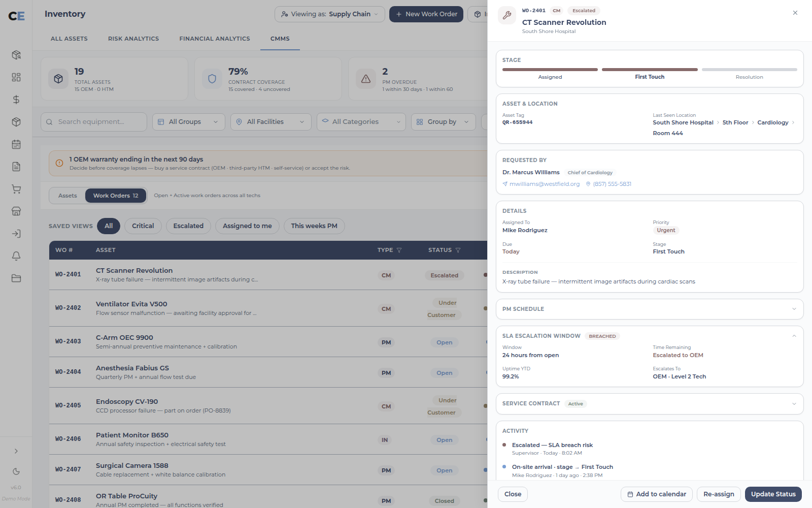The image size is (812, 508).
Task: Click the wrench icon in work order header
Action: tap(507, 15)
